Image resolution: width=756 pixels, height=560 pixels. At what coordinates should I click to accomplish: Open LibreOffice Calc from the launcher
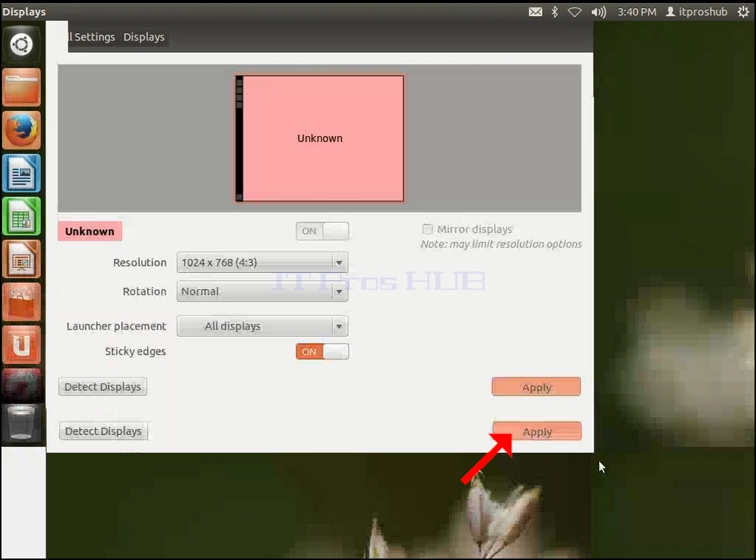click(21, 216)
